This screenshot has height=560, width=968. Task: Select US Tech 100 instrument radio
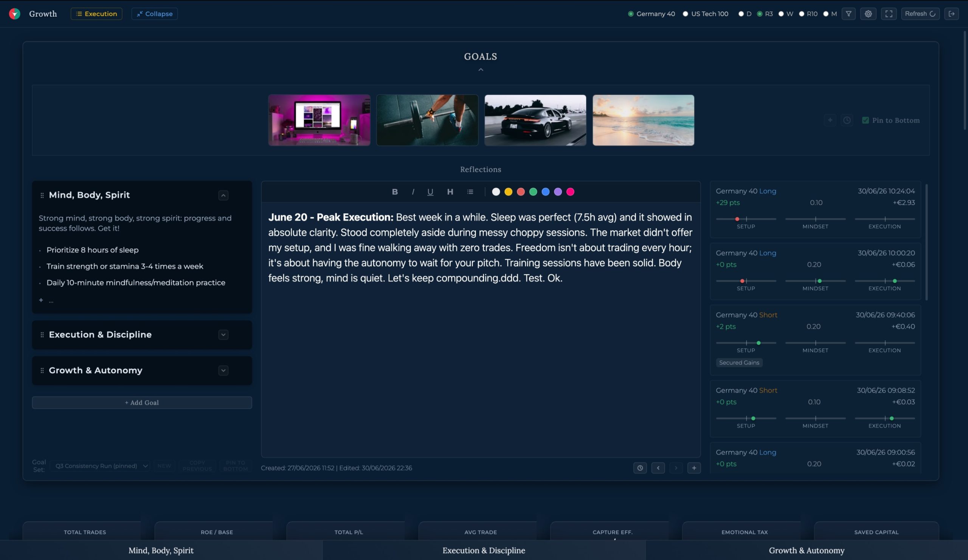point(685,14)
